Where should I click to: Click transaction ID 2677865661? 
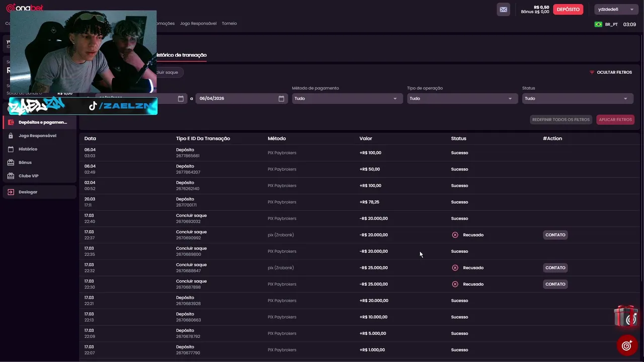pyautogui.click(x=188, y=156)
